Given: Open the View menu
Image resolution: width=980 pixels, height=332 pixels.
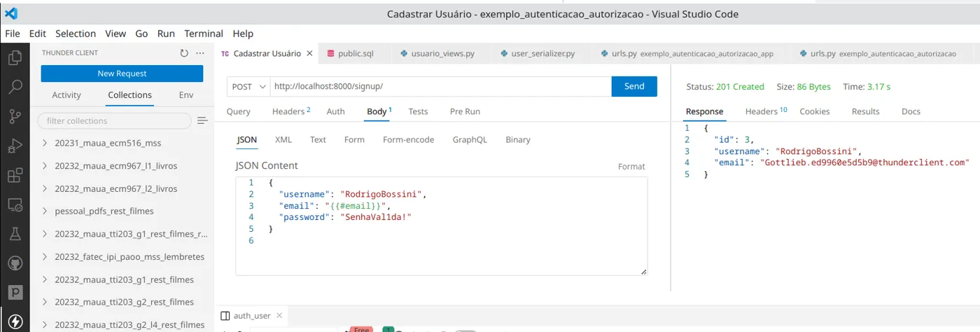Looking at the screenshot, I should [x=115, y=34].
